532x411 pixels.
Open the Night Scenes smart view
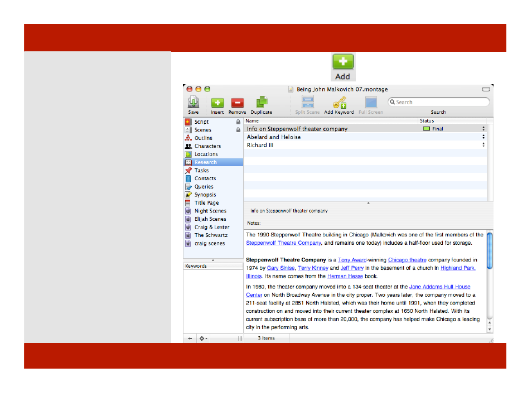[x=213, y=211]
